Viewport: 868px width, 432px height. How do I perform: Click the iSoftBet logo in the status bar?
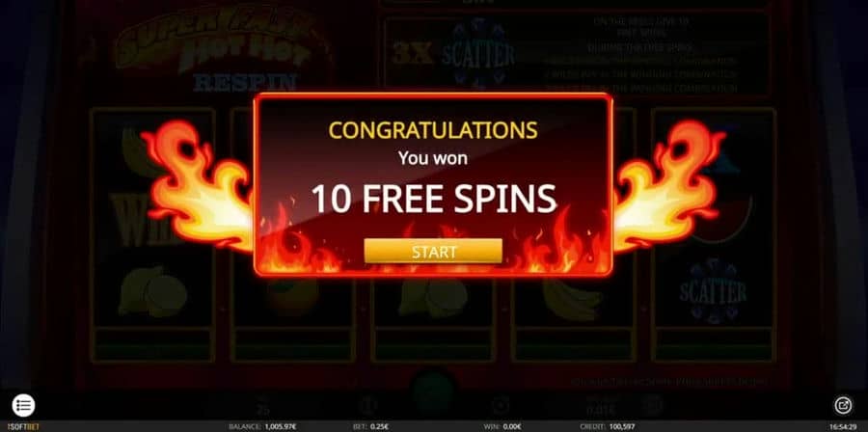(20, 427)
